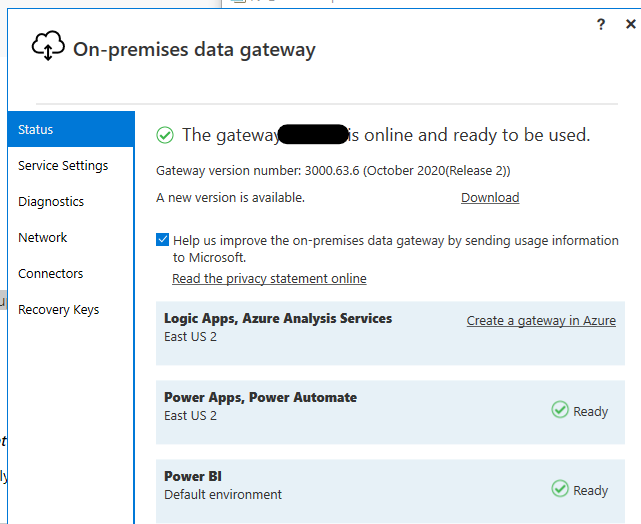Click the Power Apps, Power Automate heading
The height and width of the screenshot is (524, 641).
(260, 397)
